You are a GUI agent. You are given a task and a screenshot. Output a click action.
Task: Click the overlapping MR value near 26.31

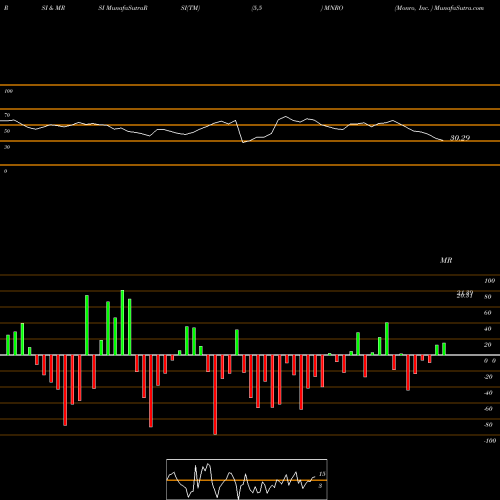point(465,294)
